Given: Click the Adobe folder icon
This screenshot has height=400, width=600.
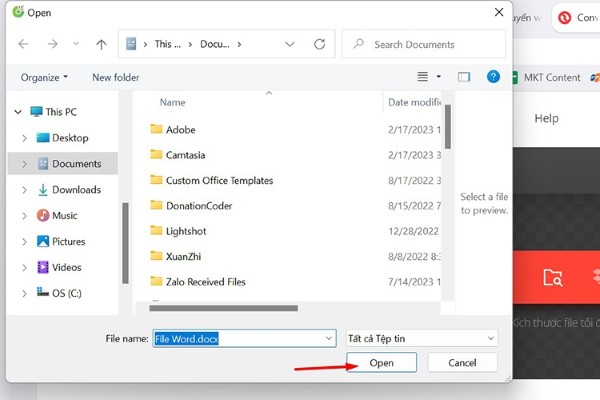Looking at the screenshot, I should tap(156, 129).
